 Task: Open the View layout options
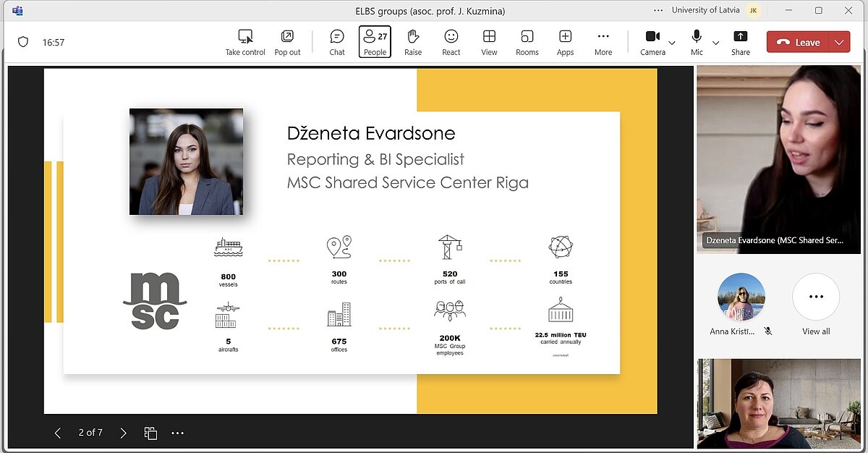tap(489, 42)
